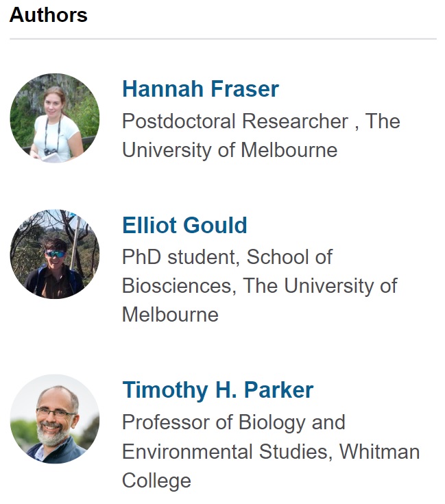445x504 pixels.
Task: Click the 'PhD student' text
Action: [x=181, y=257]
